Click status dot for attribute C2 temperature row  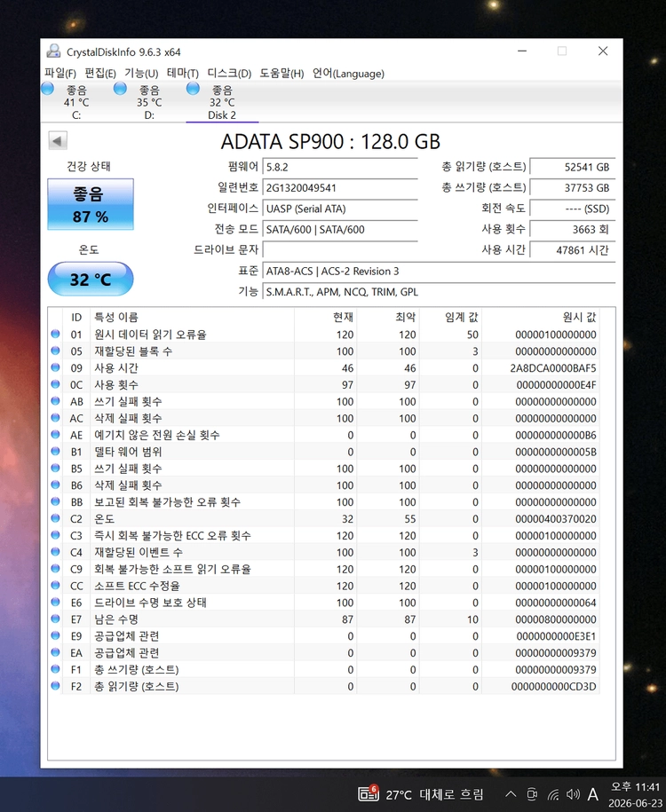[55, 518]
